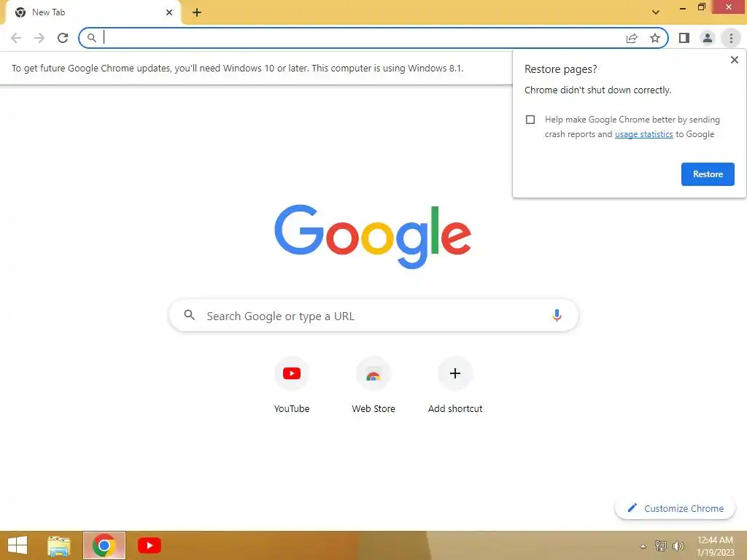
Task: Open the network tray icon
Action: [661, 545]
